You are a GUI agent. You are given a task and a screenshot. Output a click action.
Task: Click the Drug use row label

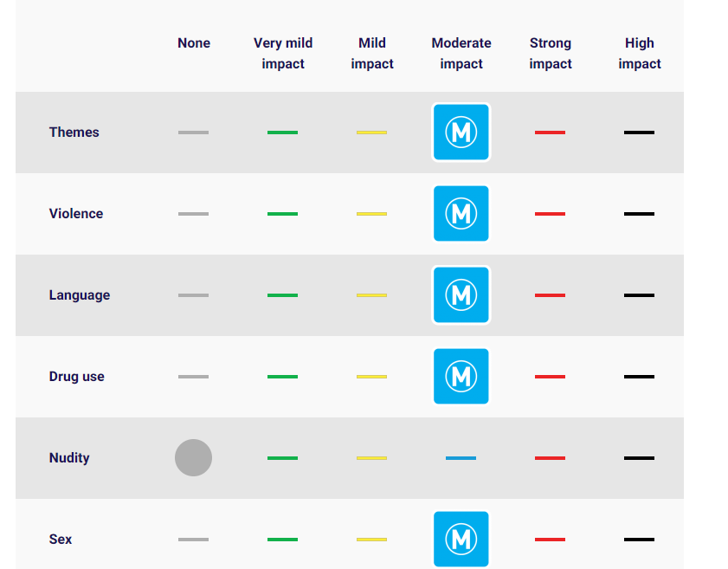click(x=77, y=377)
